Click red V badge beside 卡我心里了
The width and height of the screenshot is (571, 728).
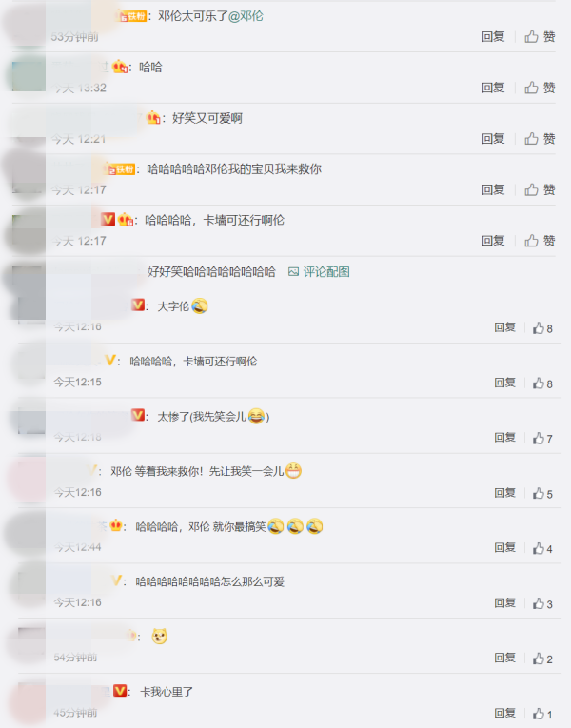120,691
